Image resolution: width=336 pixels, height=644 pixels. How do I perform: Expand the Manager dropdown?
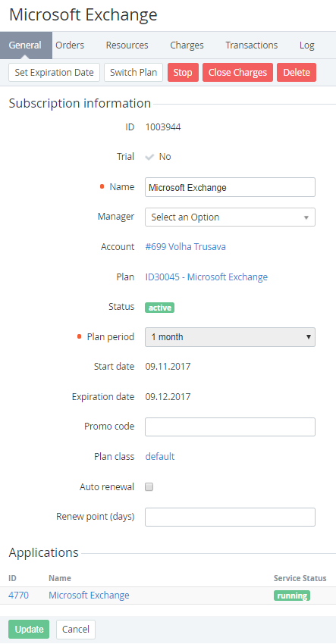point(231,217)
